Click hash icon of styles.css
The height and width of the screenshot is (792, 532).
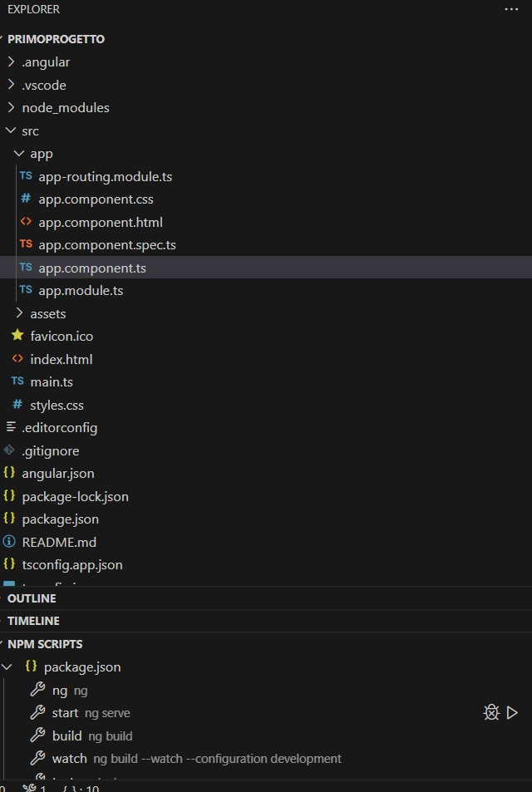(x=17, y=405)
